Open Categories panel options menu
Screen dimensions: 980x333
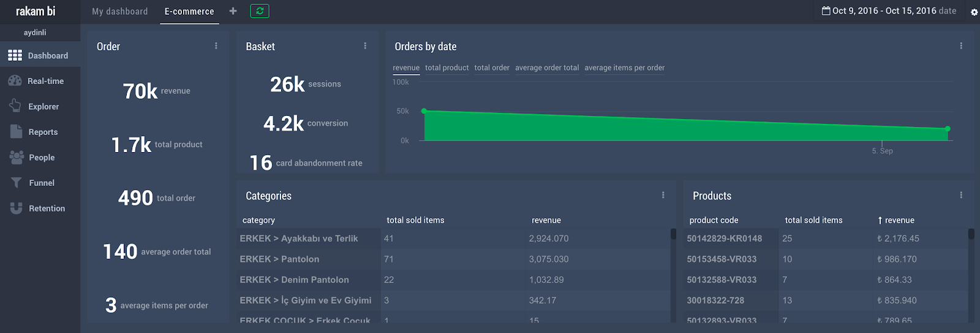pyautogui.click(x=663, y=195)
